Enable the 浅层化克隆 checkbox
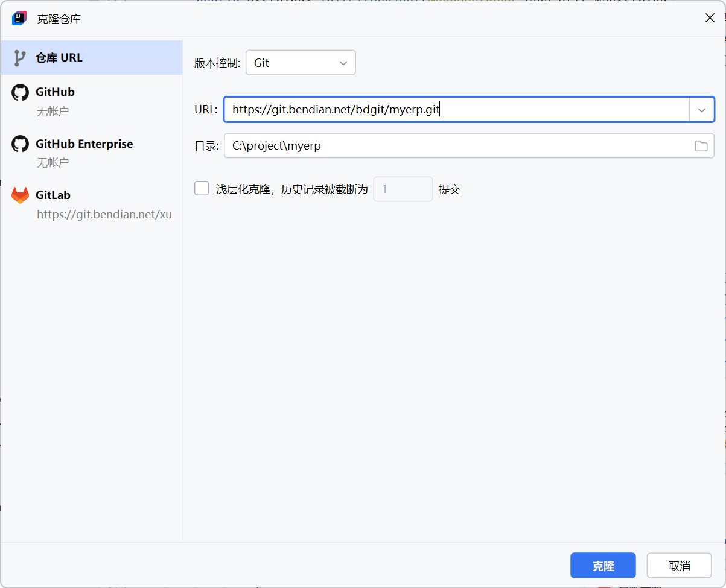This screenshot has height=588, width=726. [202, 189]
